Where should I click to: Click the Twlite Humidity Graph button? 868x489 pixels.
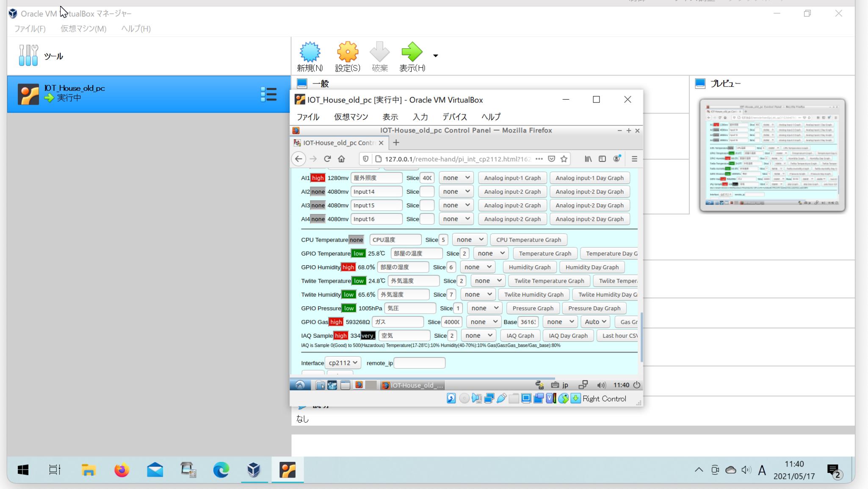(x=534, y=294)
